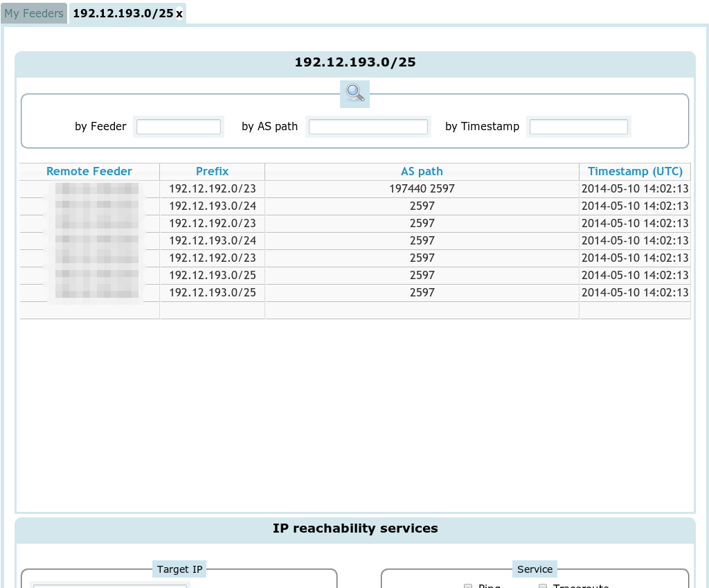This screenshot has height=588, width=709.
Task: Sort by Timestamp (UTC) column header
Action: (x=635, y=172)
